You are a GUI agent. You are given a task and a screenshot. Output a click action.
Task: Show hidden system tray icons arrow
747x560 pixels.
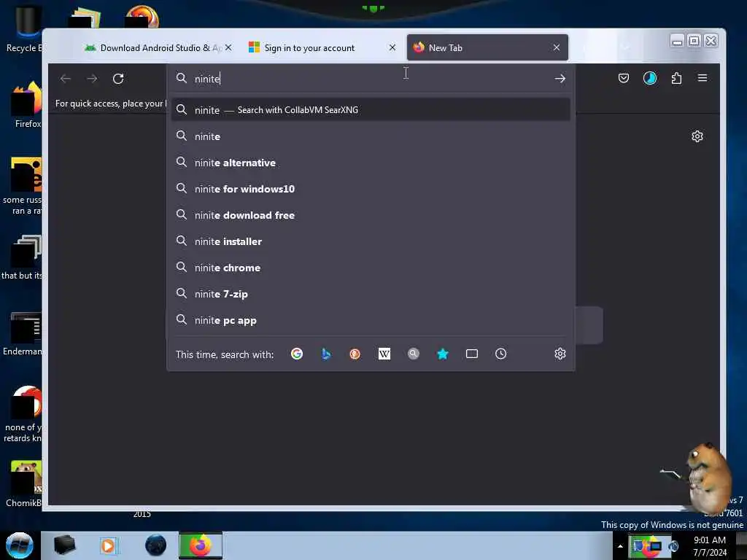(620, 545)
